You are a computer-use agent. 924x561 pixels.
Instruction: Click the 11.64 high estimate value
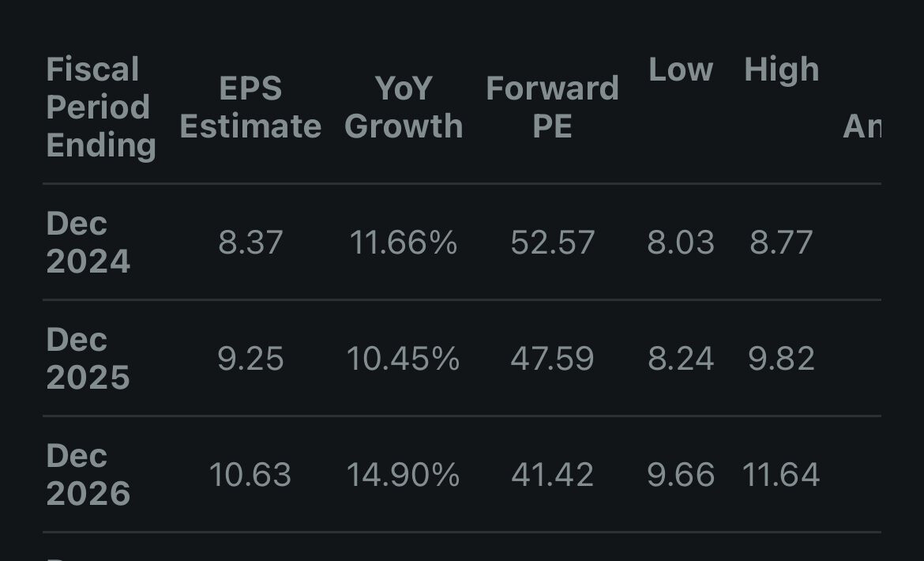[781, 475]
